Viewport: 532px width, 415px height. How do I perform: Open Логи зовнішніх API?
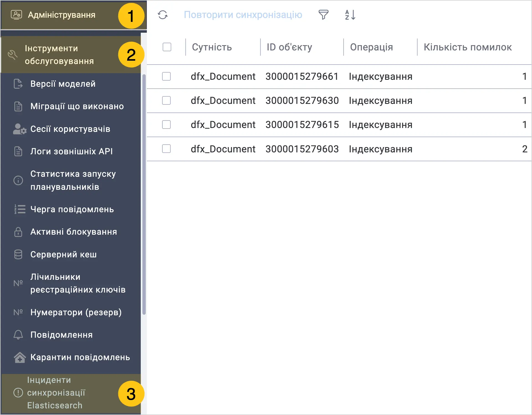[71, 151]
